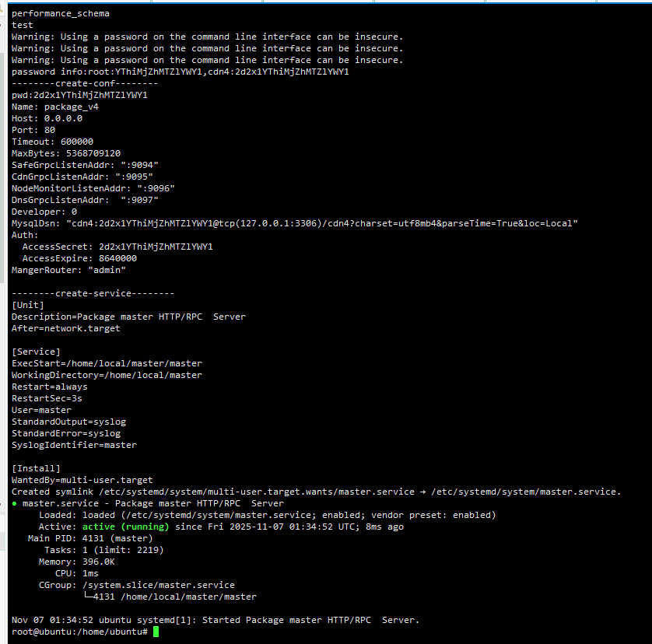Click the SafeGrpcListenAddr ":9094" line
This screenshot has height=644, width=652.
coord(85,165)
